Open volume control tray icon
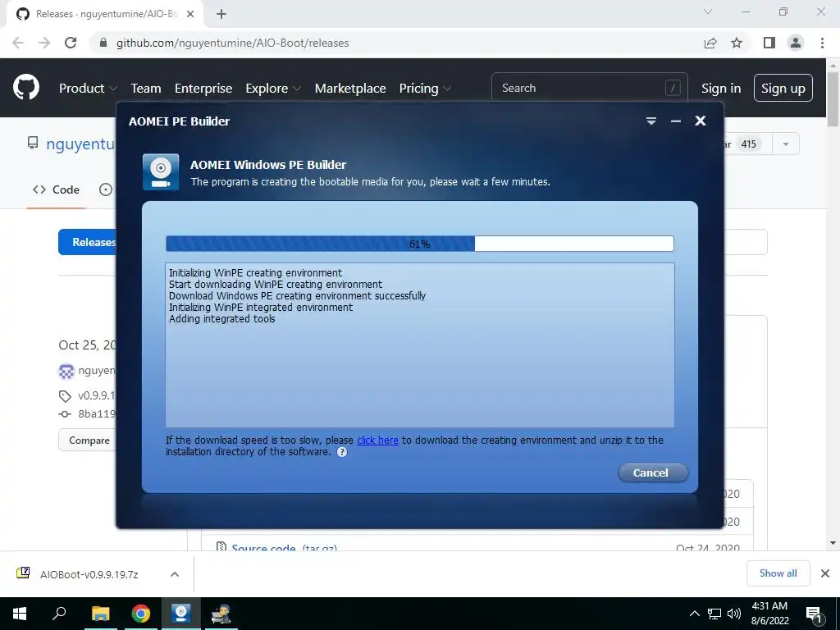 pyautogui.click(x=734, y=614)
